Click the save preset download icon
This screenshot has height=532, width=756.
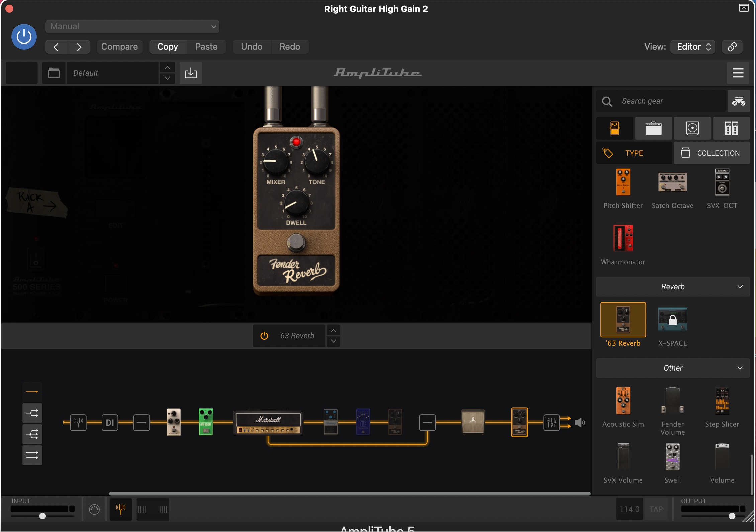[191, 73]
